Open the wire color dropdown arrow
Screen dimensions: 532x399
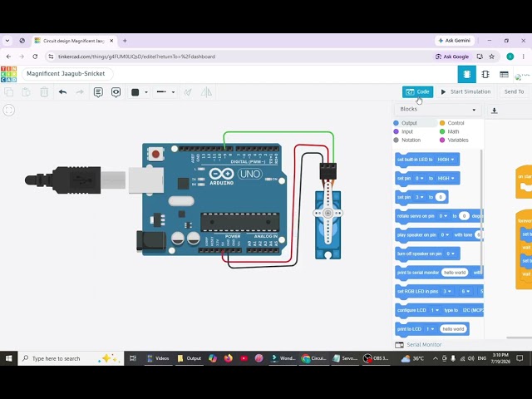coord(146,92)
